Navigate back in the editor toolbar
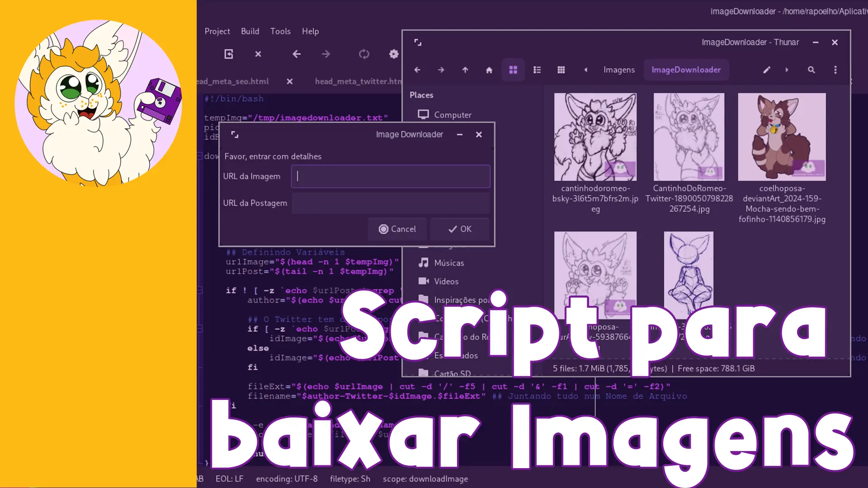This screenshot has width=868, height=488. [x=297, y=54]
